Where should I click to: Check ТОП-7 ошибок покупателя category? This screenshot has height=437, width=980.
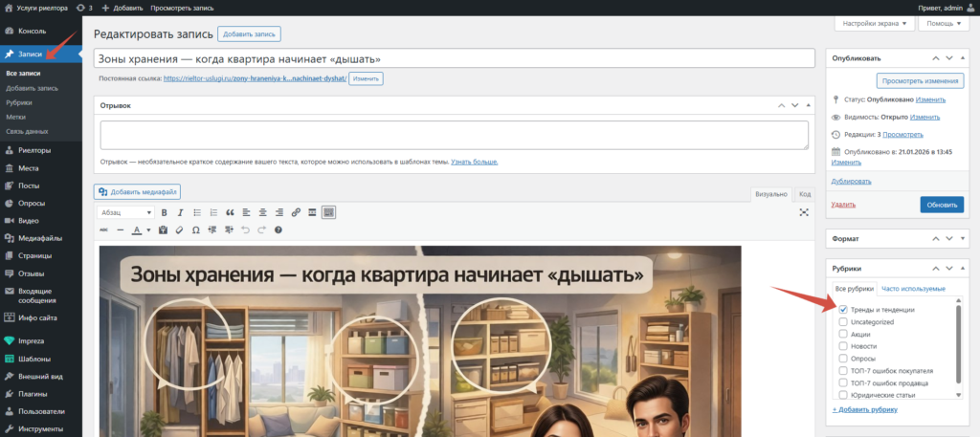843,370
